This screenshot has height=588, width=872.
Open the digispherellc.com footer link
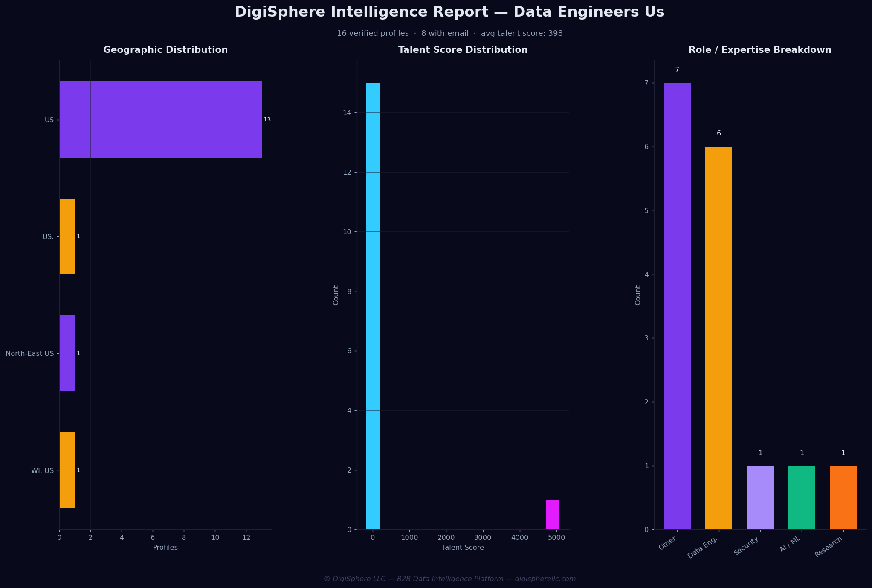tap(545, 579)
